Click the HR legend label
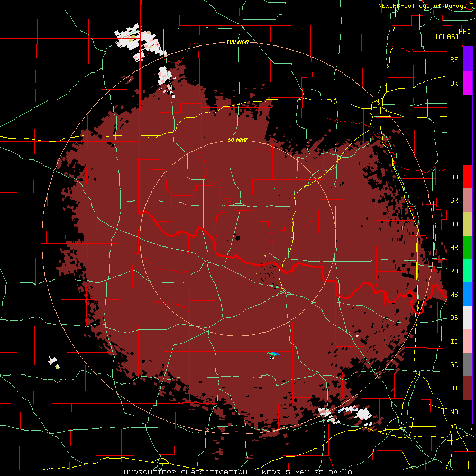Screen dimensions: 476x476 pos(454,248)
